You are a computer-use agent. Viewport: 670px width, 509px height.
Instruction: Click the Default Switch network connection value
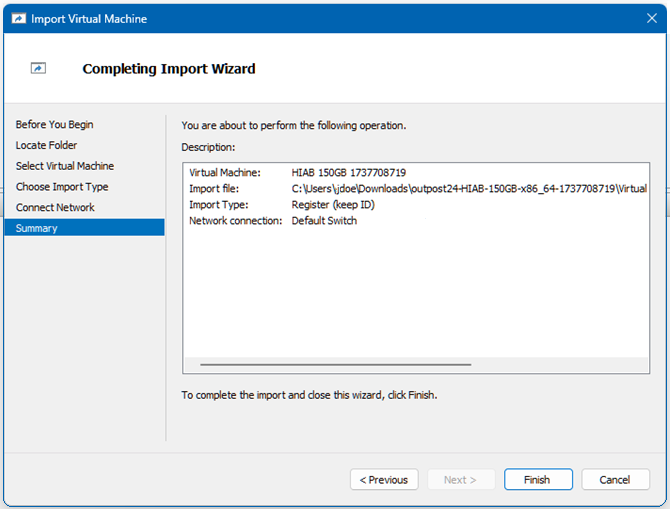click(x=324, y=221)
